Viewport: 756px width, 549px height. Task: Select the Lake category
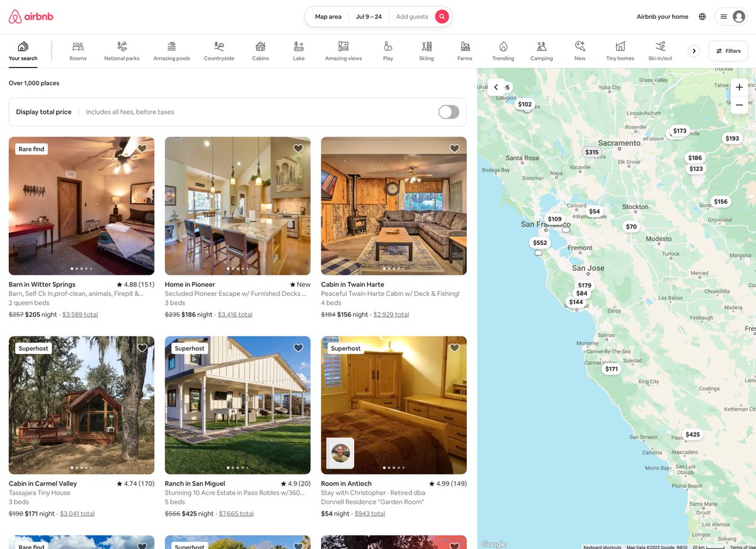[299, 51]
